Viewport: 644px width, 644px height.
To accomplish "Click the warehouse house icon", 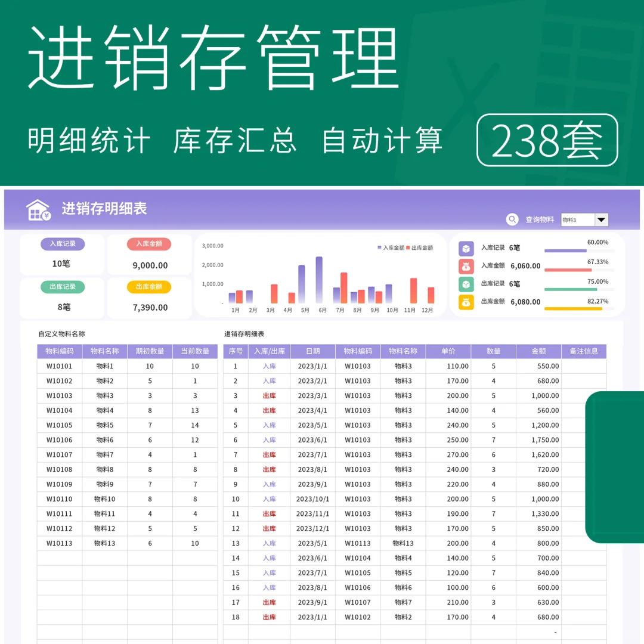I will point(39,210).
